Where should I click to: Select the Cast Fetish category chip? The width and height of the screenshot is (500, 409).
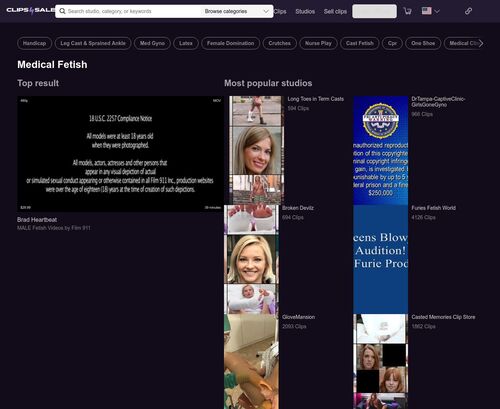click(359, 43)
